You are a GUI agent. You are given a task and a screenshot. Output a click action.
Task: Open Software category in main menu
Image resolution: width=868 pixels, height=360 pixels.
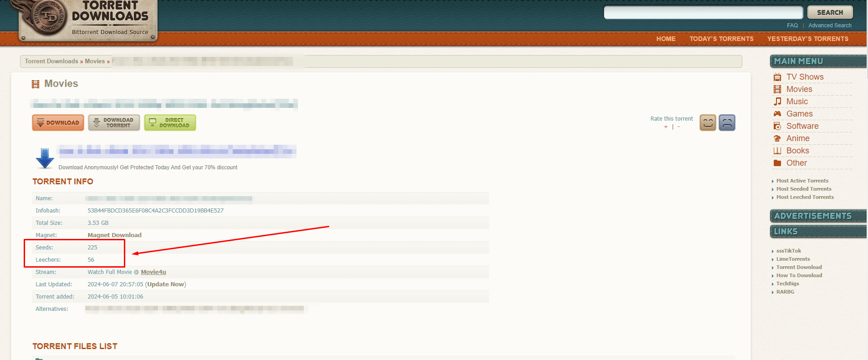(x=802, y=126)
